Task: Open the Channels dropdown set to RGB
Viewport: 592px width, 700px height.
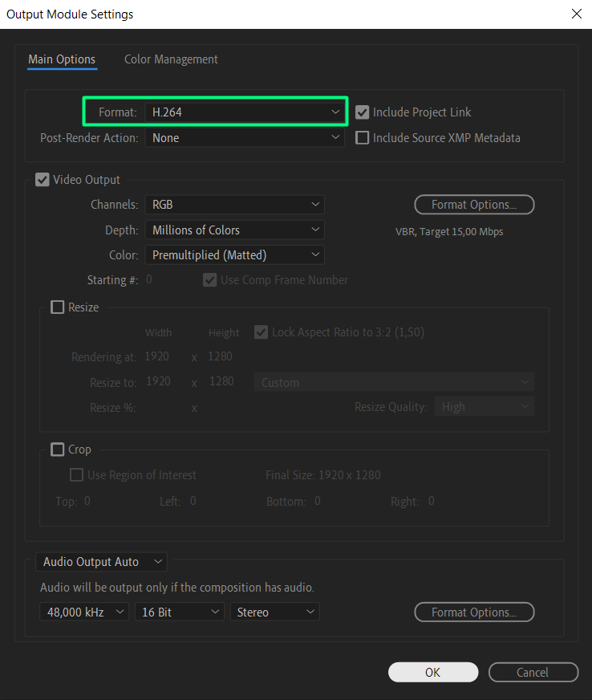Action: pyautogui.click(x=234, y=205)
